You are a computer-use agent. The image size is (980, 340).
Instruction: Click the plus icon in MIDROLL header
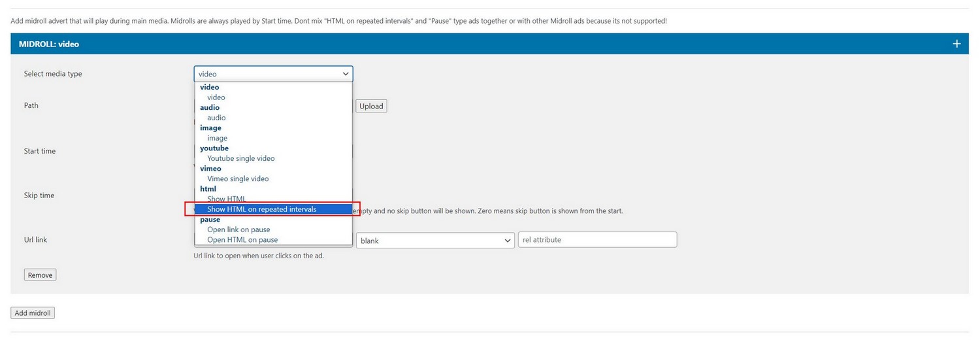956,44
